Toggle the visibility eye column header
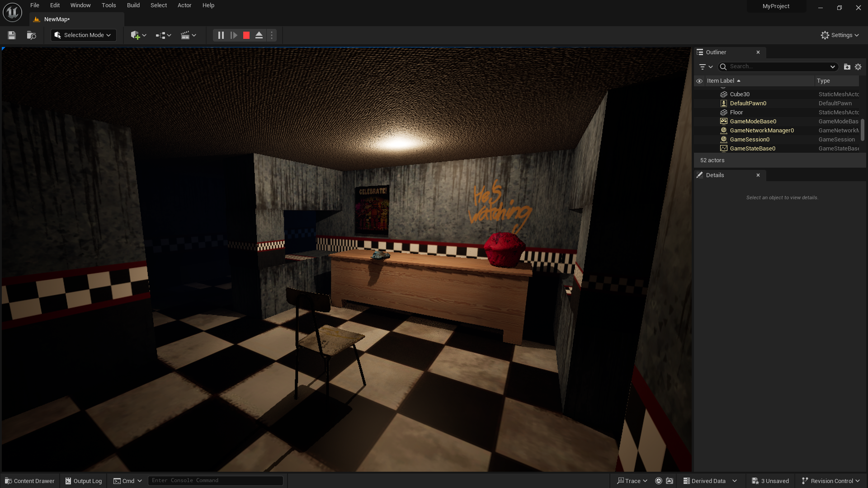868x488 pixels. coord(699,81)
